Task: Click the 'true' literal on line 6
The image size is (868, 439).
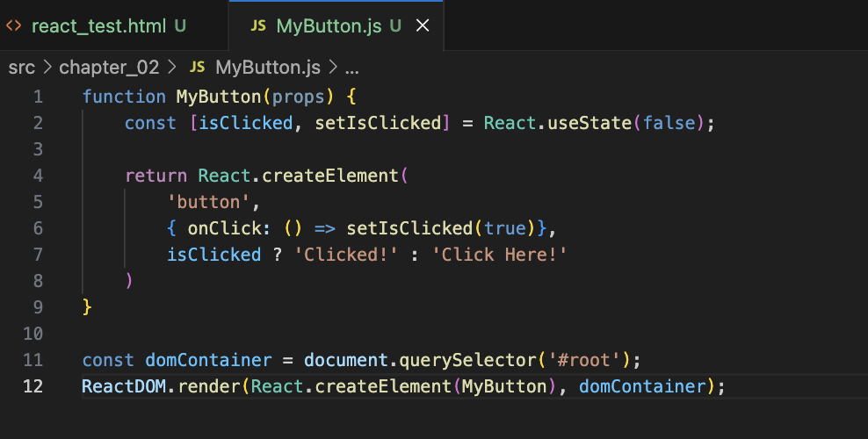Action: coord(505,228)
